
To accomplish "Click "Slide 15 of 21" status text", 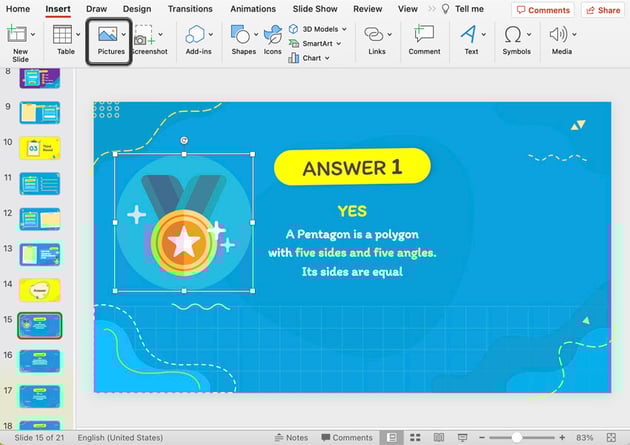I will (x=39, y=437).
